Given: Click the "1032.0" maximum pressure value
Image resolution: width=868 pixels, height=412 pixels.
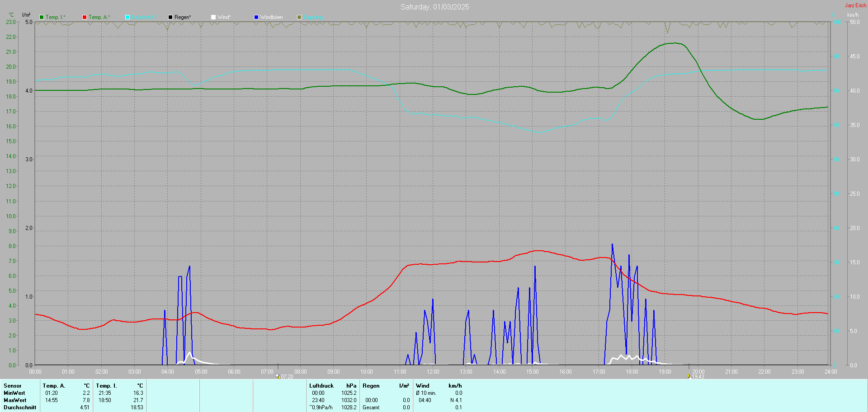Looking at the screenshot, I should point(349,400).
